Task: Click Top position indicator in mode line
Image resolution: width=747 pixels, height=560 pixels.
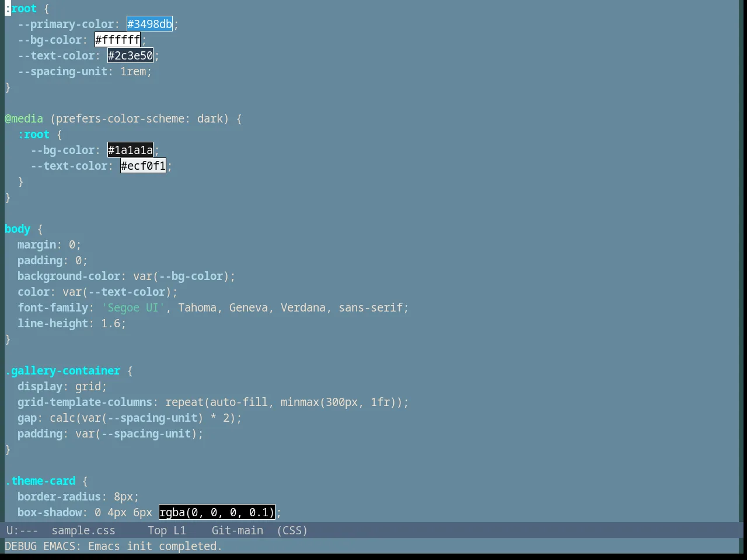Action: pyautogui.click(x=157, y=530)
